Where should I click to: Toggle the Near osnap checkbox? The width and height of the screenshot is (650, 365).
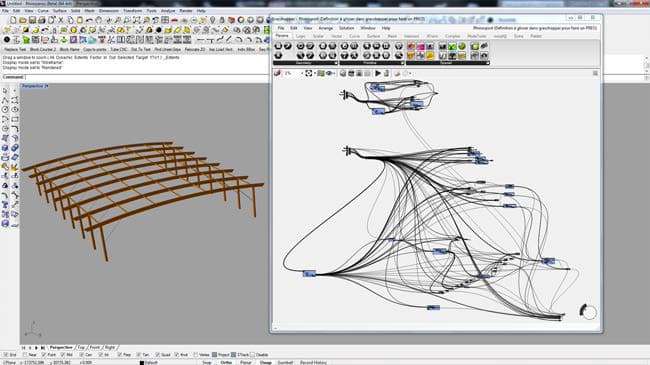click(x=25, y=355)
